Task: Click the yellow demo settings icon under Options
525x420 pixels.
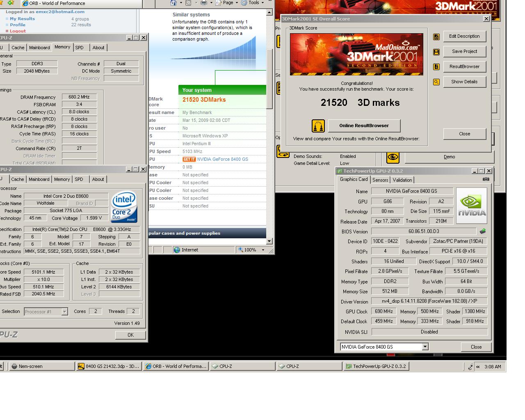Action: [283, 152]
